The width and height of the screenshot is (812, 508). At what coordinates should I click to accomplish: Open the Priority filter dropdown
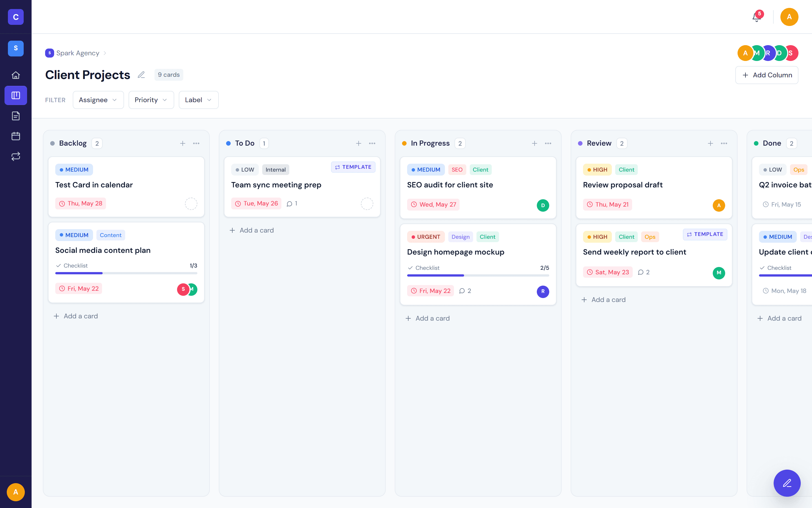click(x=151, y=100)
